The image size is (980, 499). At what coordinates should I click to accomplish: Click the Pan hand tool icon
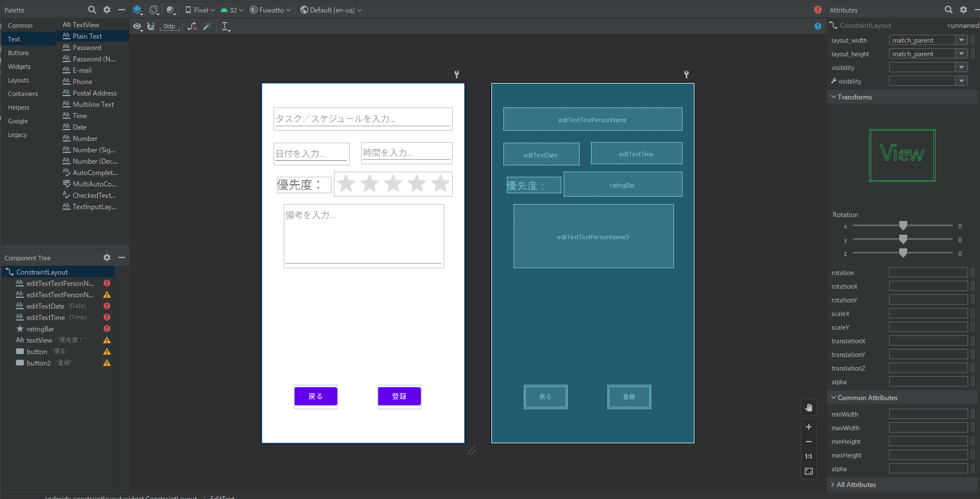click(x=809, y=407)
